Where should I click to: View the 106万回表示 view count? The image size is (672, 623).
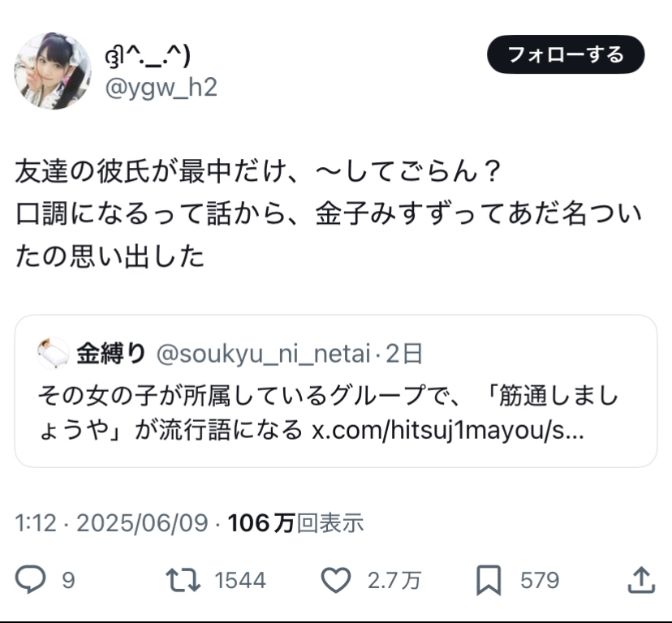pos(295,523)
